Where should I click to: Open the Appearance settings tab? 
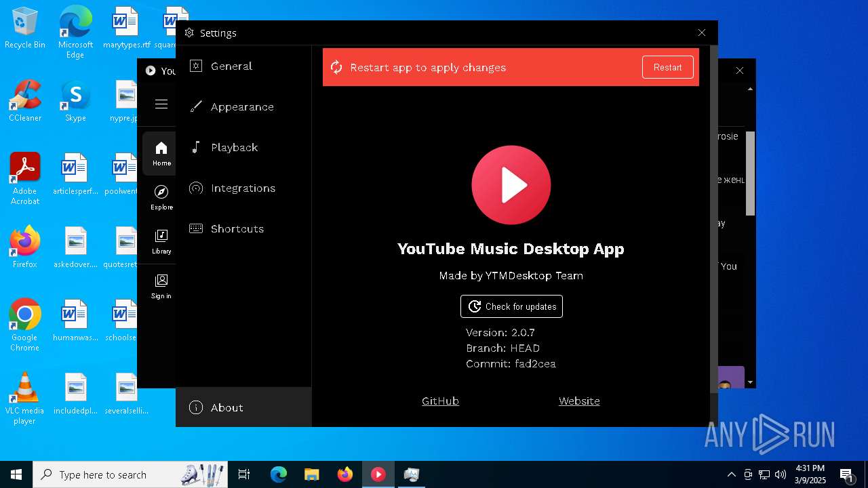coord(243,106)
